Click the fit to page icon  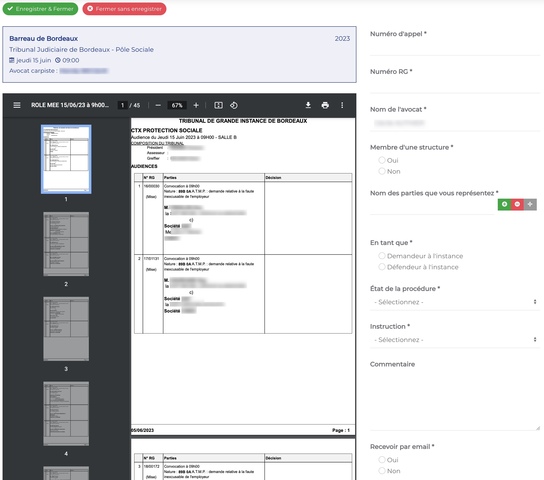tap(218, 105)
